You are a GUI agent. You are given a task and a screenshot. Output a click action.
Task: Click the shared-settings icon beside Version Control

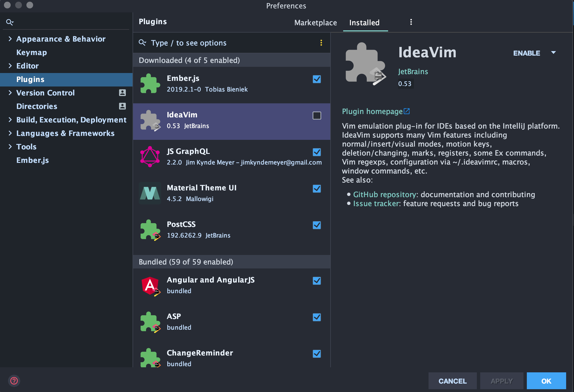(122, 93)
